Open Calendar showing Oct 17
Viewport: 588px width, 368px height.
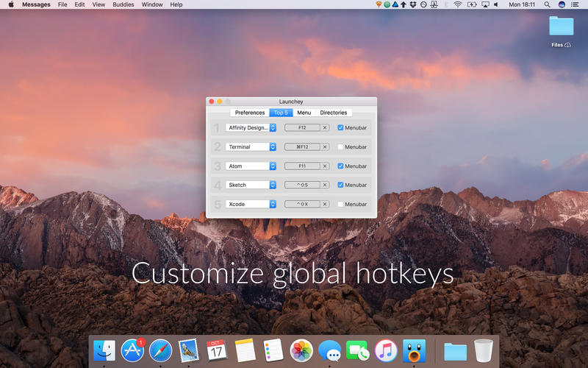pos(216,350)
